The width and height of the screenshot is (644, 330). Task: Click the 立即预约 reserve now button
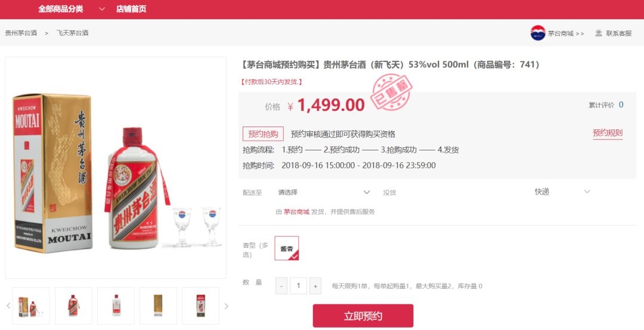tap(363, 316)
